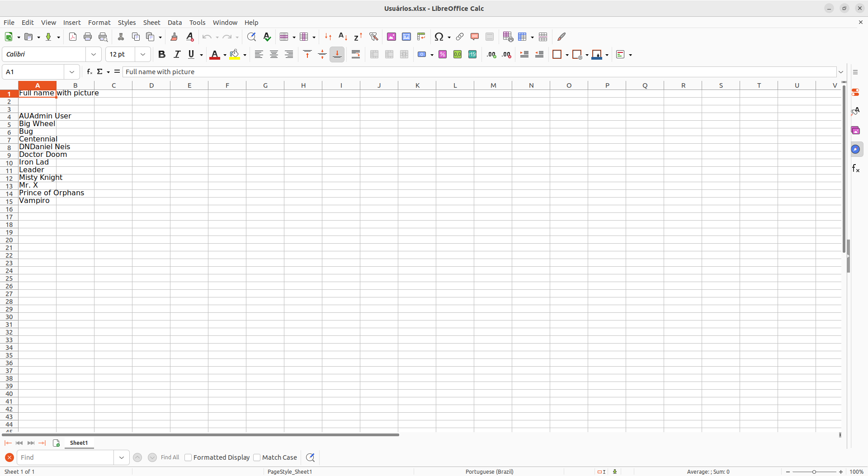
Task: Expand the formula bar
Action: coord(841,72)
